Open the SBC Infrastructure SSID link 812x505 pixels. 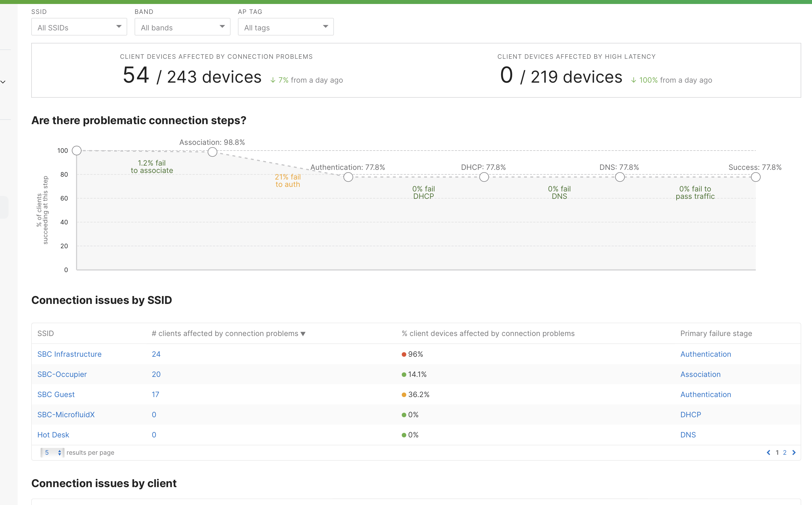point(70,354)
